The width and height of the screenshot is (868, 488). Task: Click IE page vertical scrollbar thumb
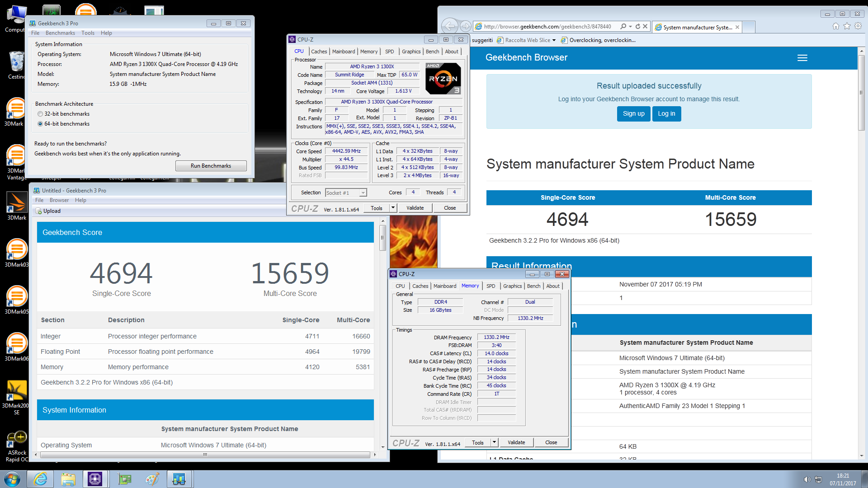(861, 93)
